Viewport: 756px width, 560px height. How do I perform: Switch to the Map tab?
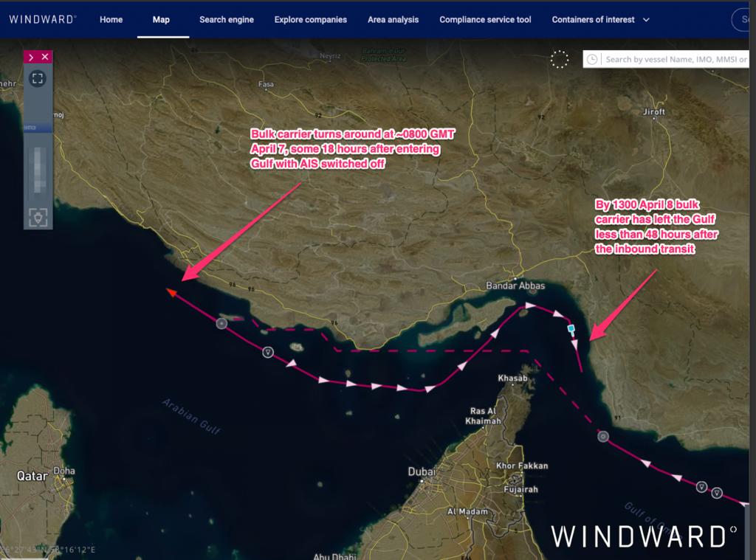tap(161, 20)
